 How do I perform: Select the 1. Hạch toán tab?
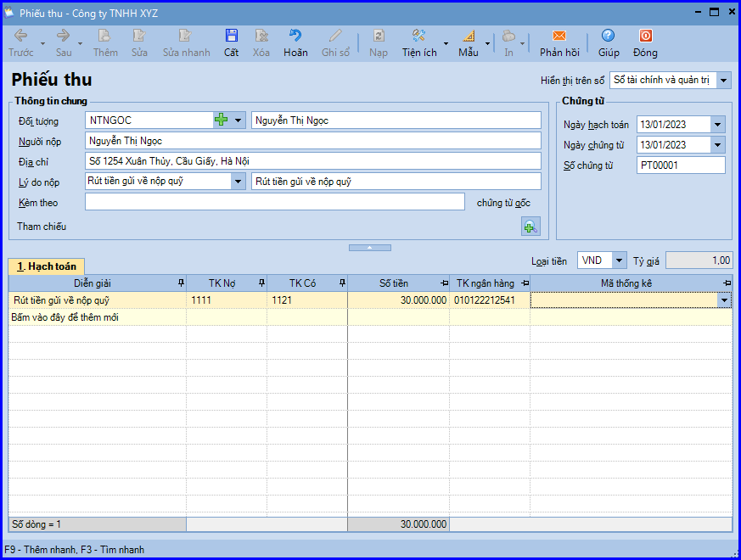coord(47,266)
